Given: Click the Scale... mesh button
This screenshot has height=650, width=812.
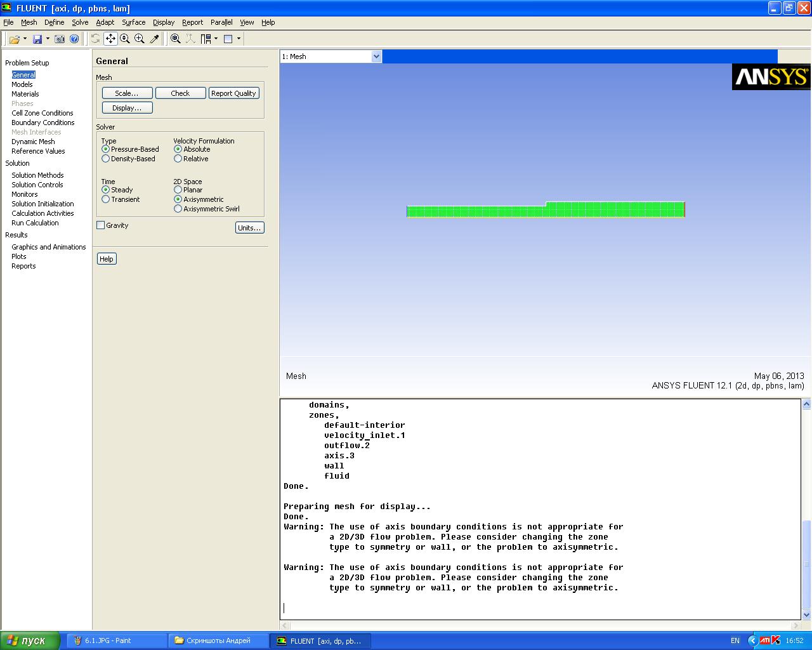Looking at the screenshot, I should point(127,93).
